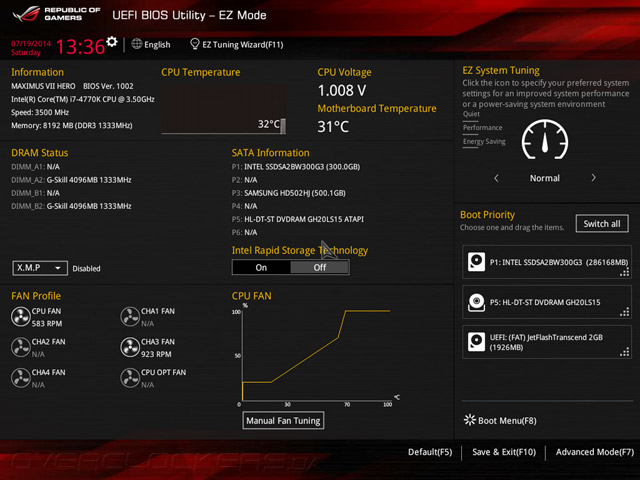640x480 pixels.
Task: Click the Speed: 3500 MHz text
Action: coord(40,112)
